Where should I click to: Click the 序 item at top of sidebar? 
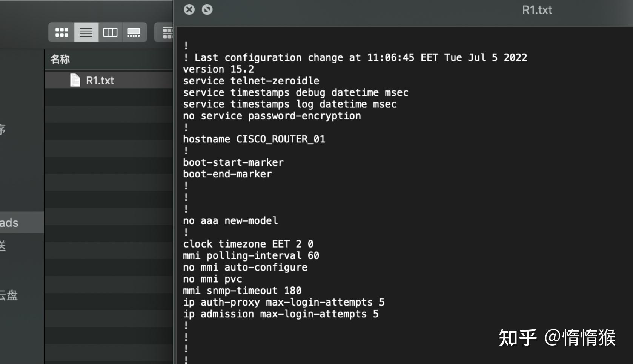[3, 130]
